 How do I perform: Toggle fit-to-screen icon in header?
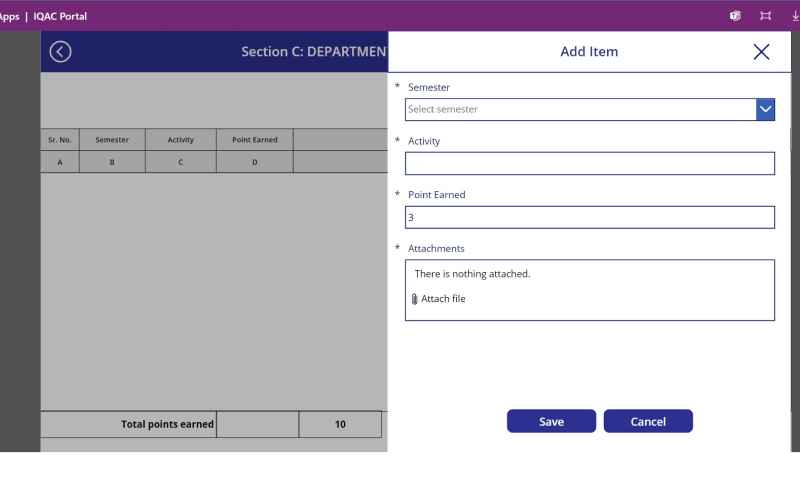pyautogui.click(x=765, y=16)
